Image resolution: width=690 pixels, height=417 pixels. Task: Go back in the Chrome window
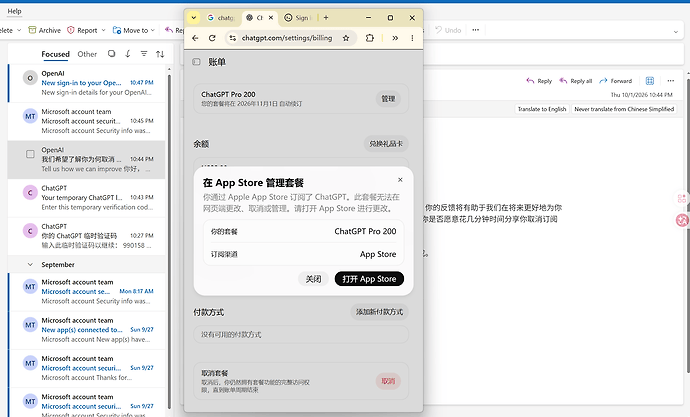pyautogui.click(x=195, y=38)
